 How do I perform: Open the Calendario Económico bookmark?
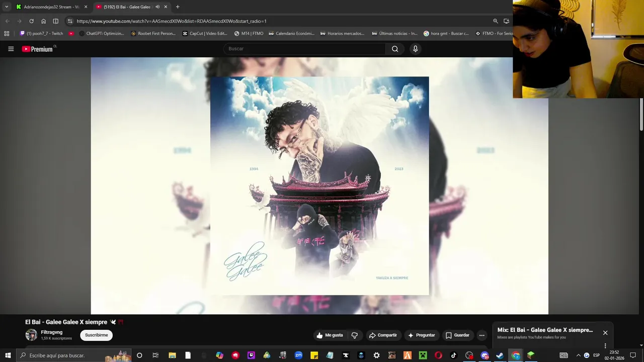[x=291, y=34]
